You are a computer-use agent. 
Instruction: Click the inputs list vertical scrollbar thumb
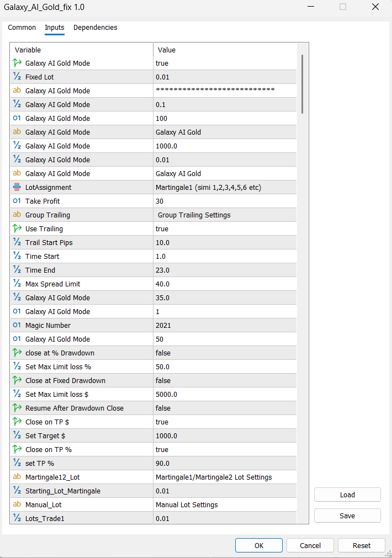[302, 84]
